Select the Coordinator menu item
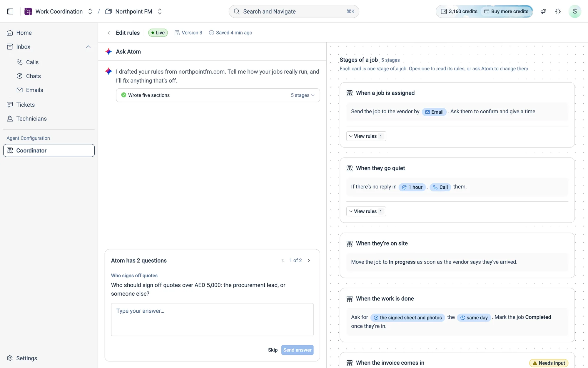This screenshot has width=588, height=368. (49, 150)
